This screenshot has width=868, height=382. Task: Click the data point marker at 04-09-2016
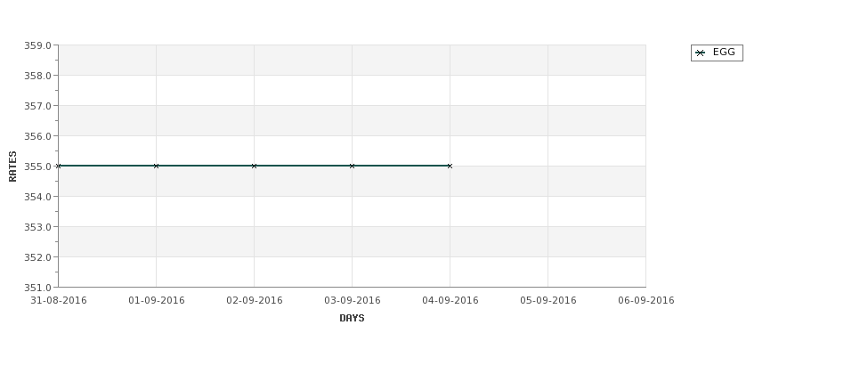[450, 166]
